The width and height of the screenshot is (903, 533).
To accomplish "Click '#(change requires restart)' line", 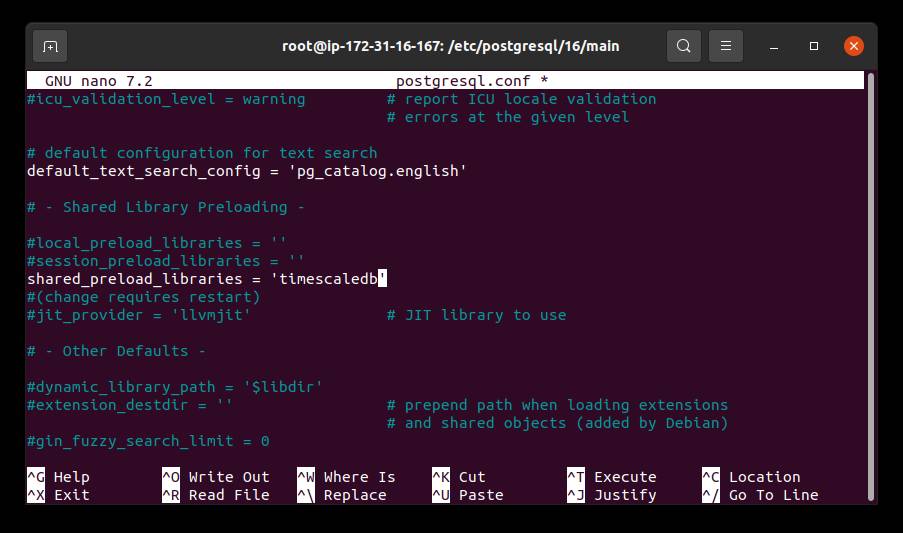I will click(x=143, y=297).
